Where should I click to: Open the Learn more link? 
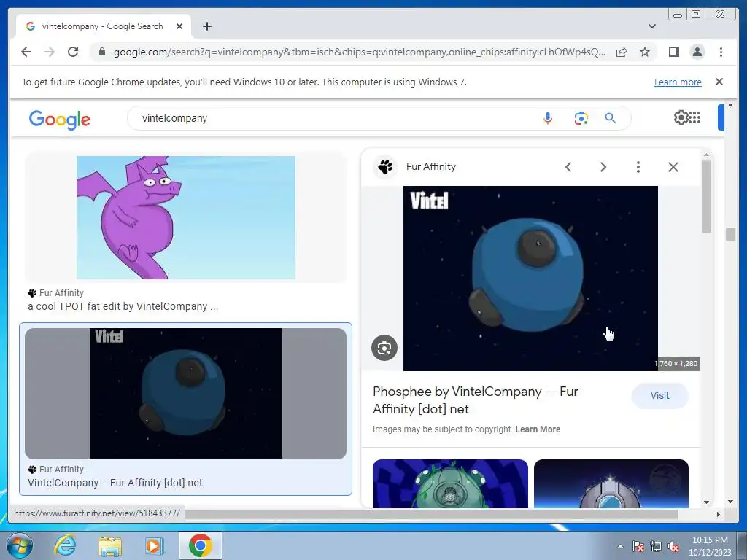coord(678,82)
